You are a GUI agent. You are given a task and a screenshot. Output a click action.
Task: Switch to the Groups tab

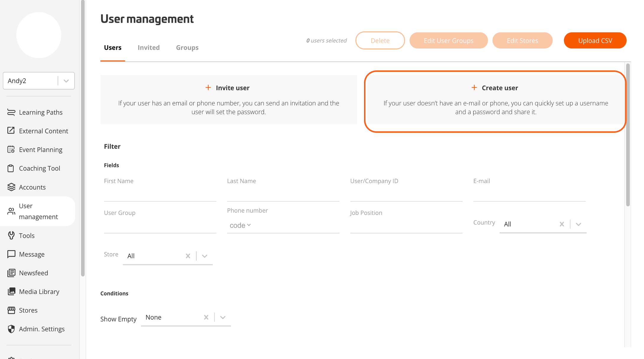(187, 48)
